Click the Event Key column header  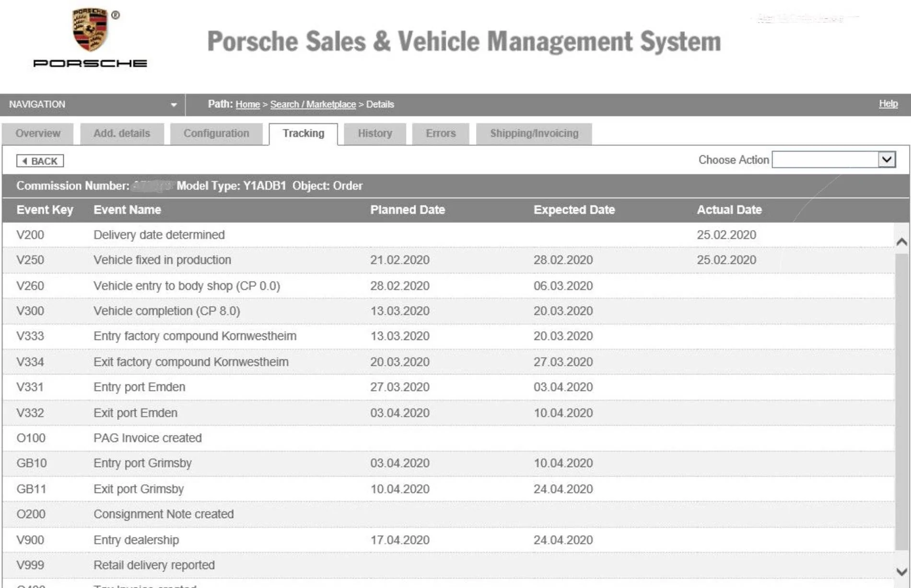45,210
